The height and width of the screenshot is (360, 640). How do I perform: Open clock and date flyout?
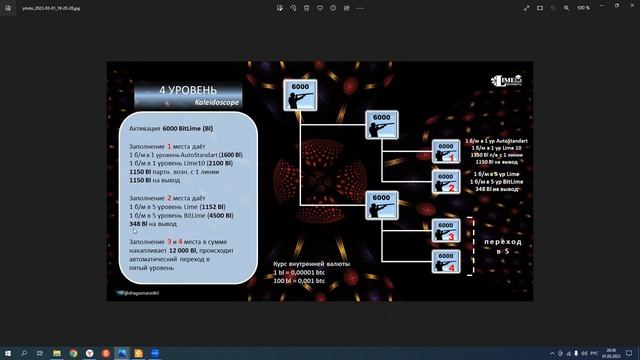(611, 353)
